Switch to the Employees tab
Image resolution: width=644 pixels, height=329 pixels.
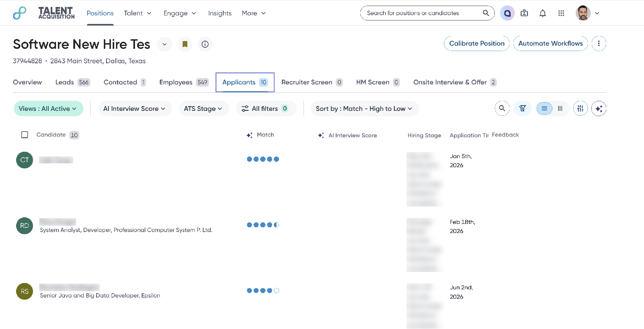[184, 82]
